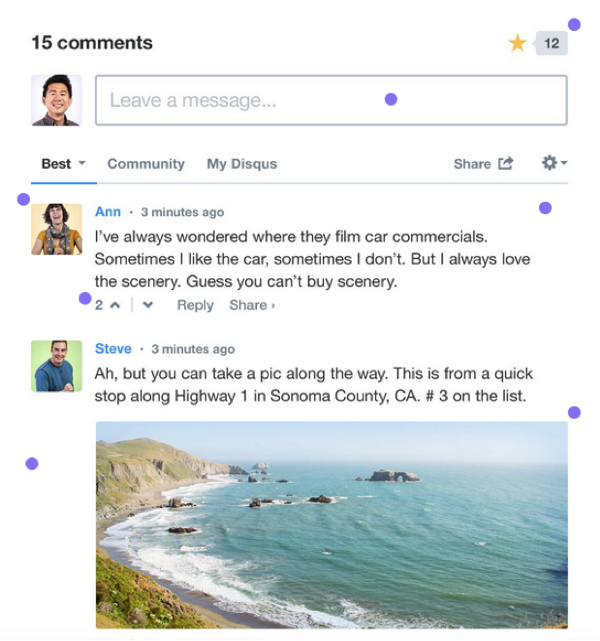Viewport: 600px width, 641px height.
Task: Click Ann's profile avatar
Action: pyautogui.click(x=56, y=229)
